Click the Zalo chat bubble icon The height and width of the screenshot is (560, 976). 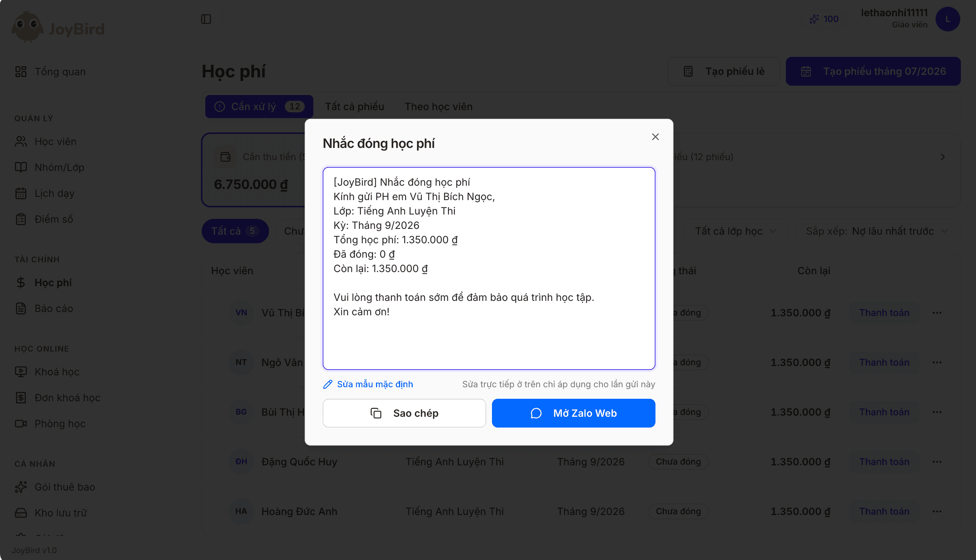tap(536, 413)
